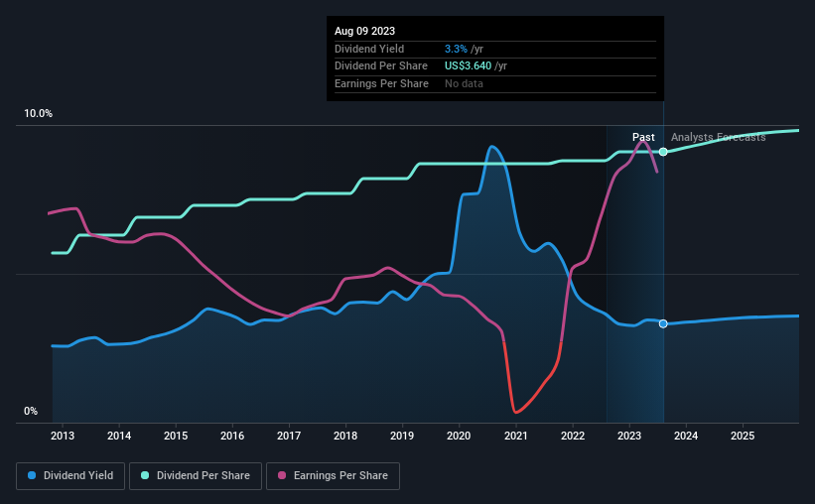The height and width of the screenshot is (504, 815).
Task: Click the Analysts Forecasts label
Action: point(719,137)
